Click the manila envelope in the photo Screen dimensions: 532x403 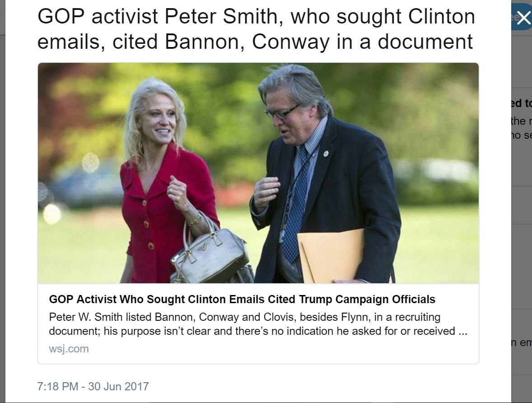pos(331,256)
